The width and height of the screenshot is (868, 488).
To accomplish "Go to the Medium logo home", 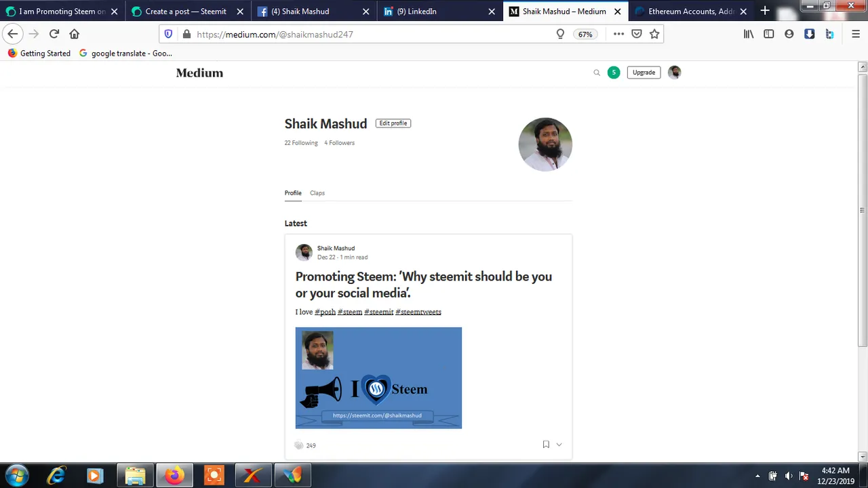I will 199,73.
